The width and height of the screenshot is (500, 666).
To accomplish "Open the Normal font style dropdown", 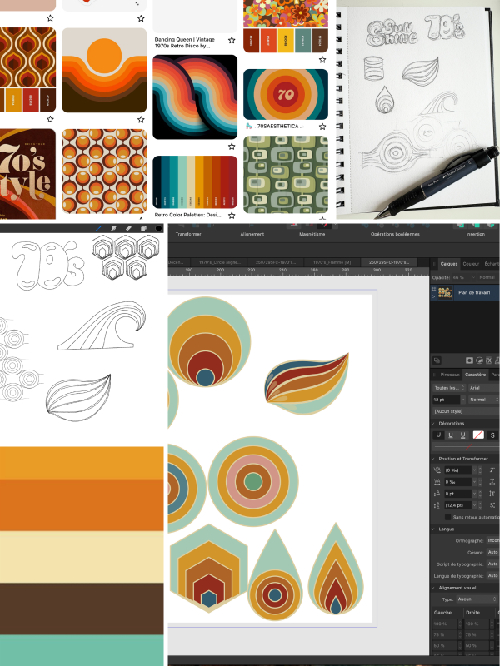I will click(x=483, y=400).
